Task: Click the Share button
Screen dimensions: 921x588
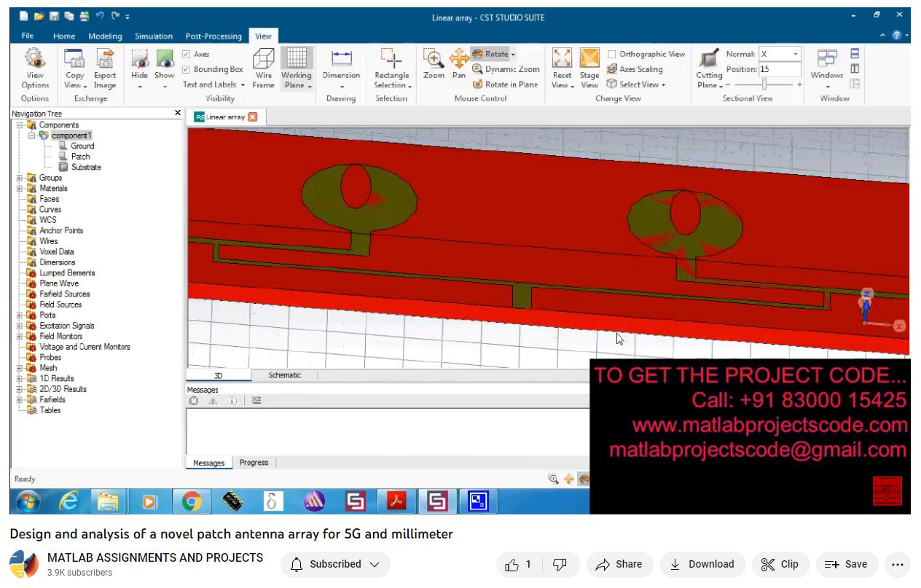Action: (619, 564)
